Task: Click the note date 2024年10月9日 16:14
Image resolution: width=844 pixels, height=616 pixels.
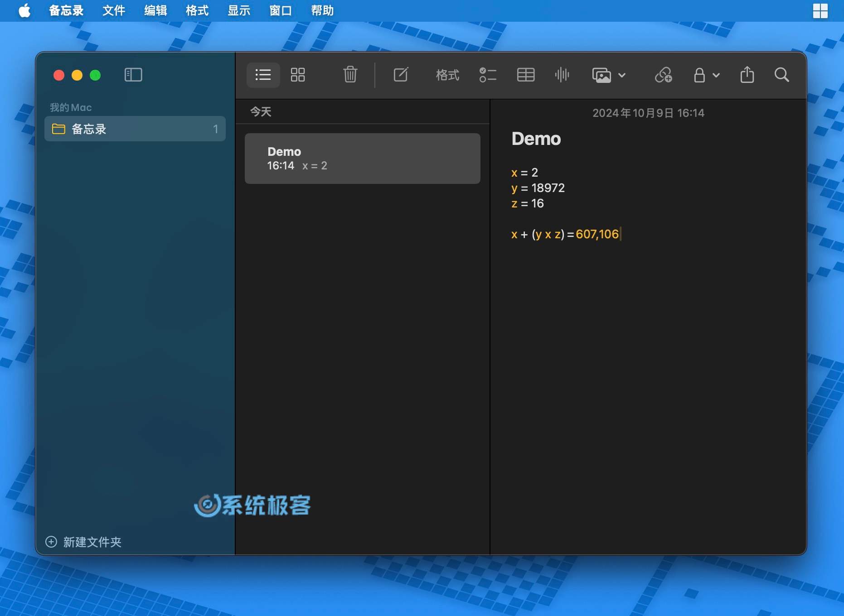Action: [x=648, y=113]
